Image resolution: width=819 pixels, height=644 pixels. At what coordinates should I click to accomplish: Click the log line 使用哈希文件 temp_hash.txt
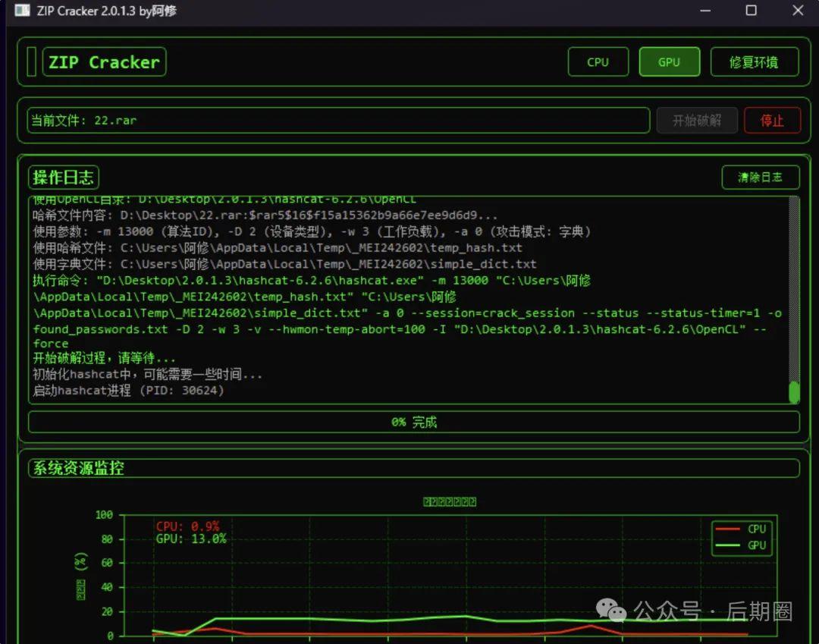pyautogui.click(x=278, y=247)
